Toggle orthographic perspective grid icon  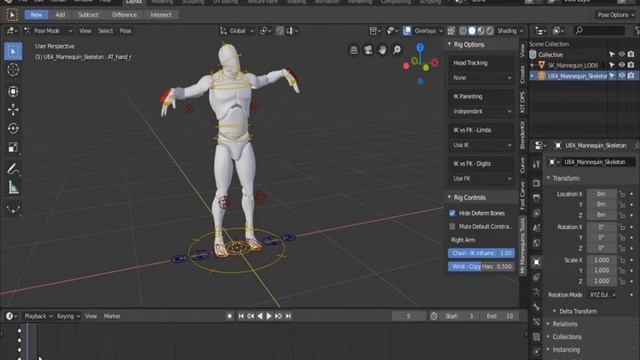pyautogui.click(x=353, y=50)
